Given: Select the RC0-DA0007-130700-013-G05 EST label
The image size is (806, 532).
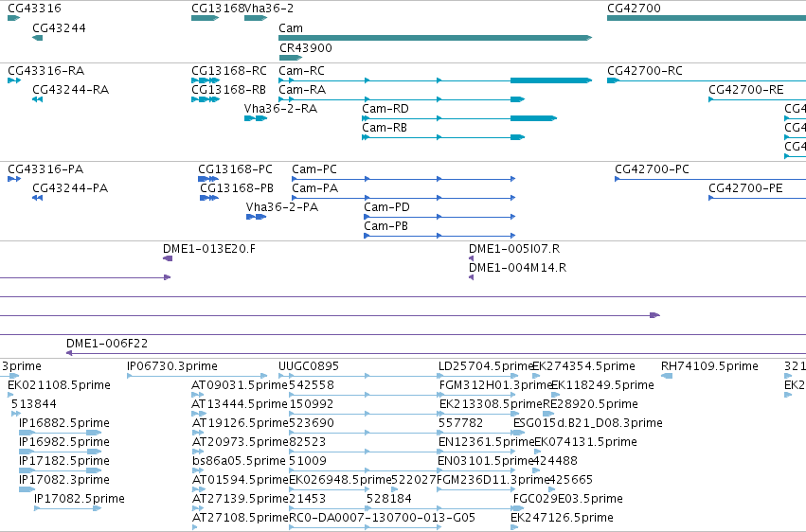Looking at the screenshot, I should click(x=383, y=519).
